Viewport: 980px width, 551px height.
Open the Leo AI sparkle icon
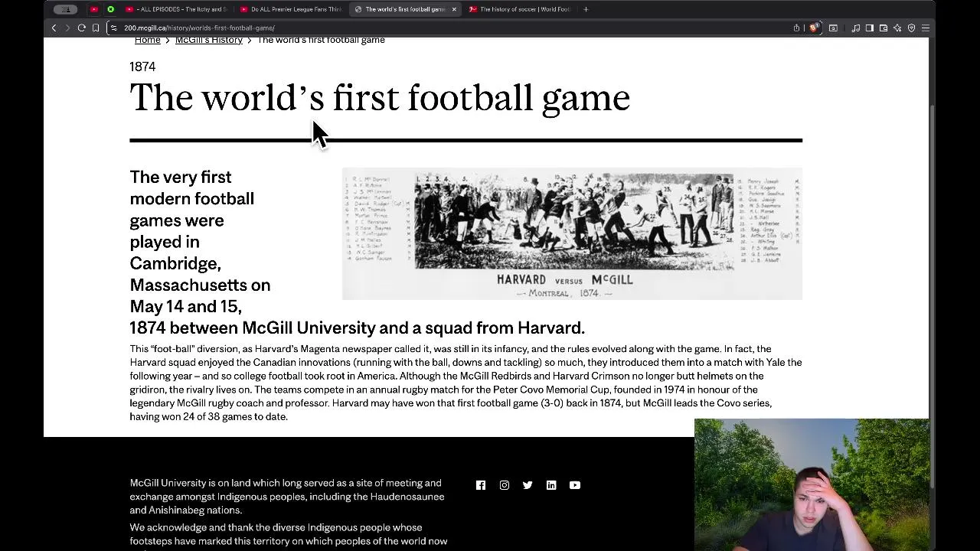point(897,28)
